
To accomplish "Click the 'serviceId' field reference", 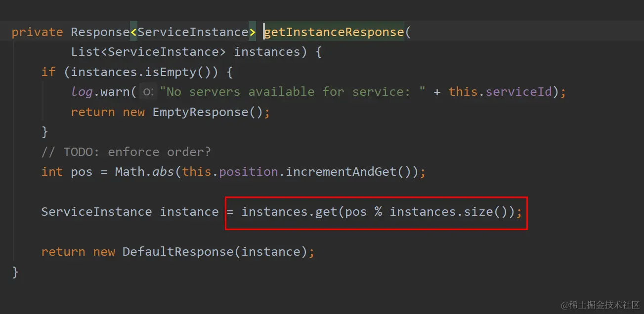I will [x=518, y=92].
